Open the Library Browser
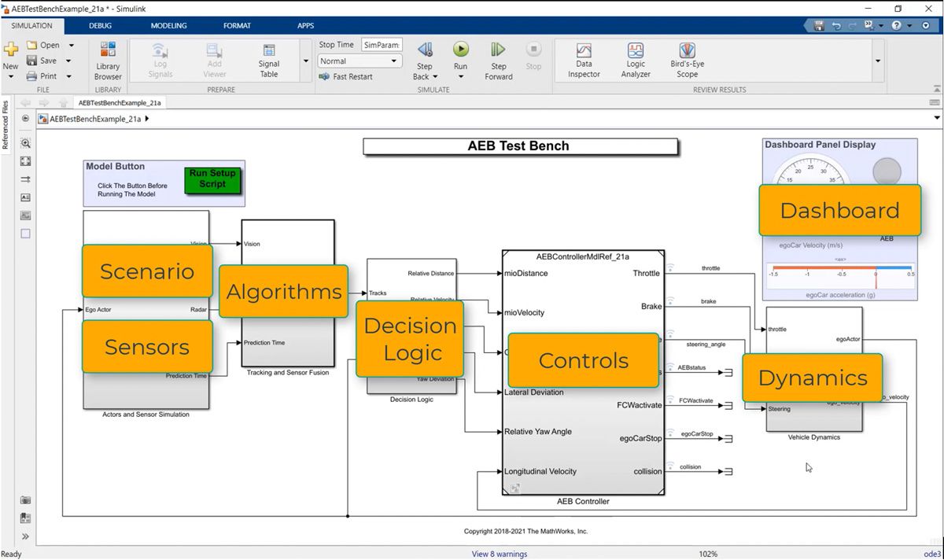Screen dimensions: 944x560 107,61
